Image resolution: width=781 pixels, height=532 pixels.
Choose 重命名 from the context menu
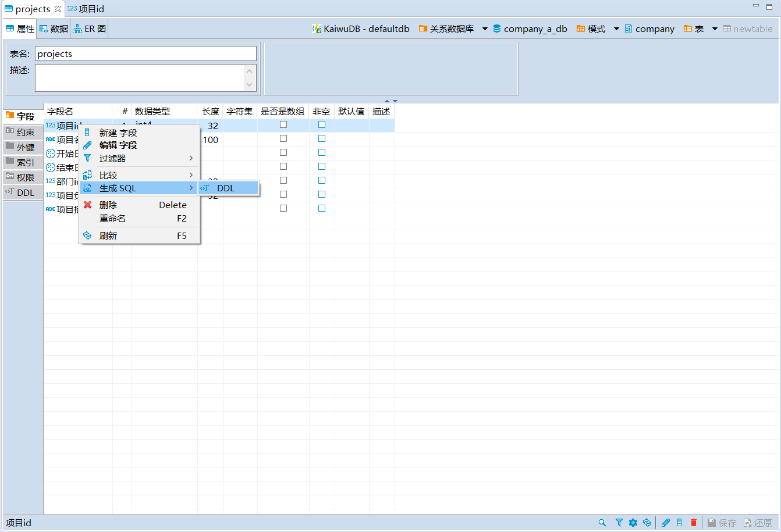click(x=112, y=219)
